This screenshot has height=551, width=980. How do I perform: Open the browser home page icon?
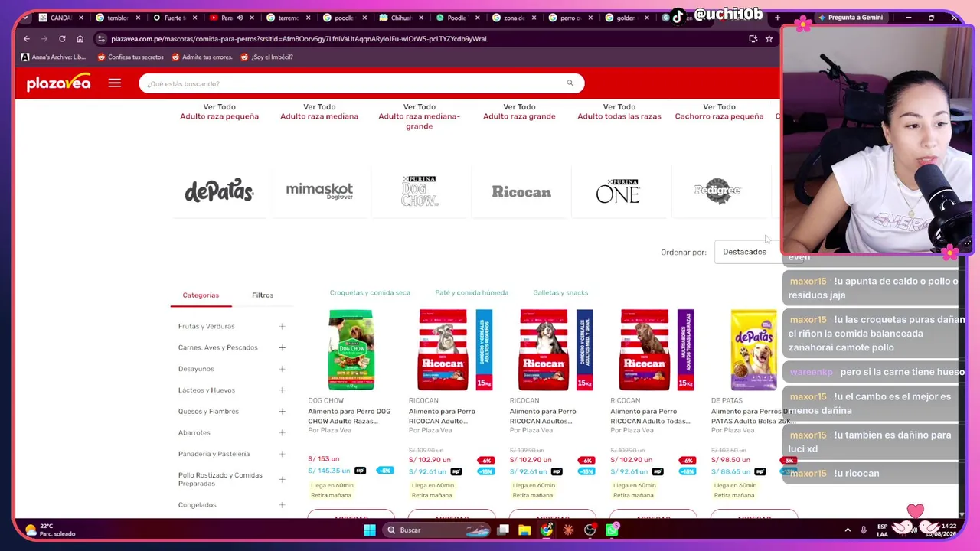click(x=80, y=38)
